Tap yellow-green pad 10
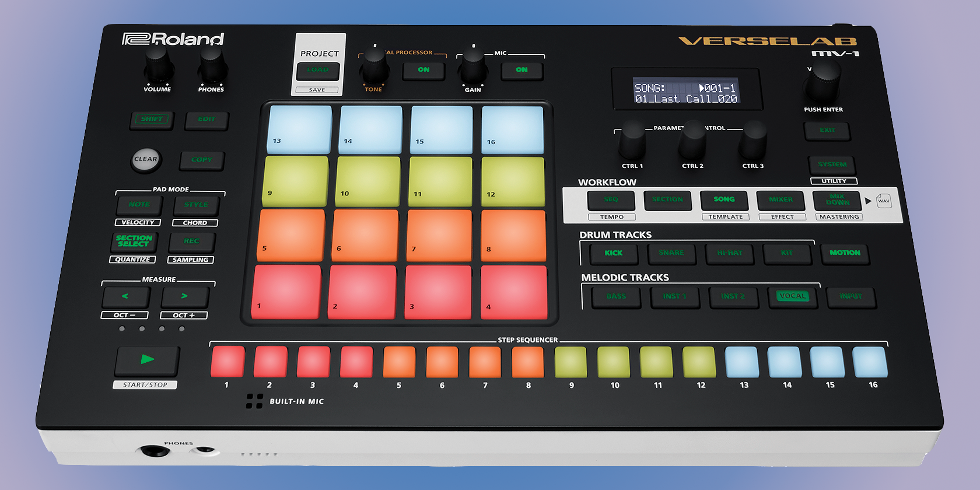Viewport: 980px width, 490px height. point(368,181)
